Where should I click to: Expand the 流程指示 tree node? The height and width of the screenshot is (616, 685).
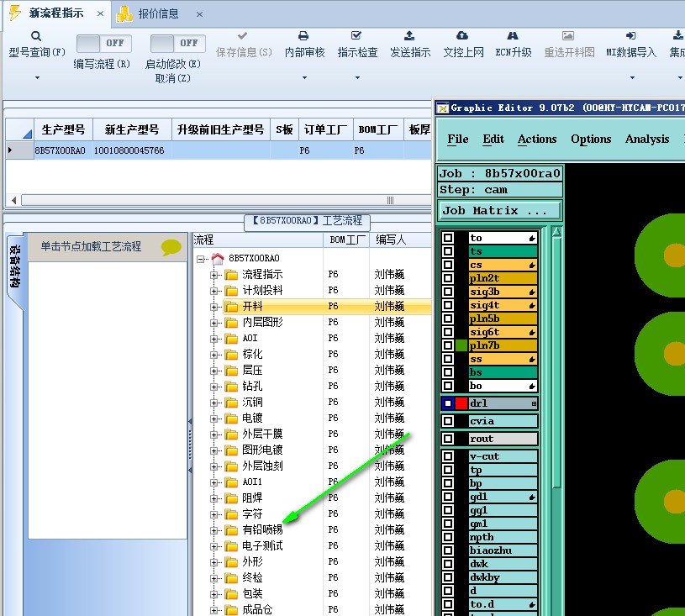[213, 275]
